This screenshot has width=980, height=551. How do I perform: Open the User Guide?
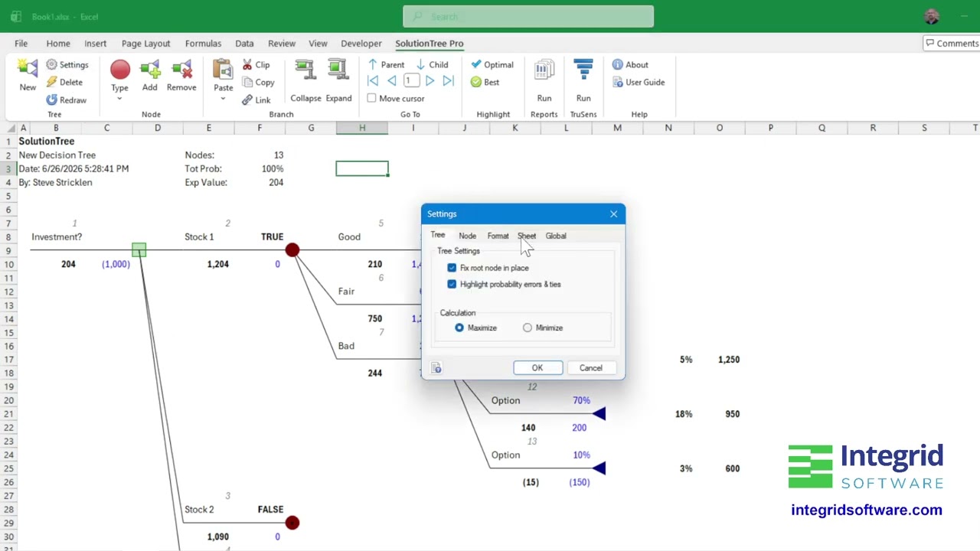638,82
